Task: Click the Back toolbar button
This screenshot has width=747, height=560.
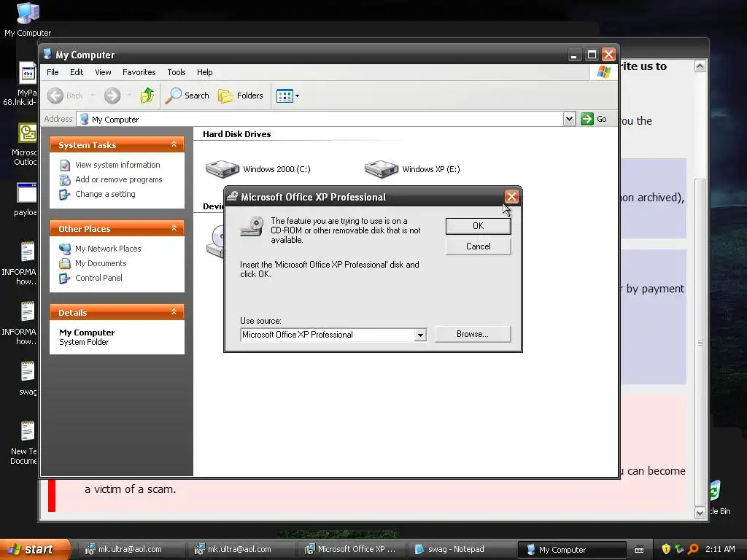Action: [x=66, y=96]
